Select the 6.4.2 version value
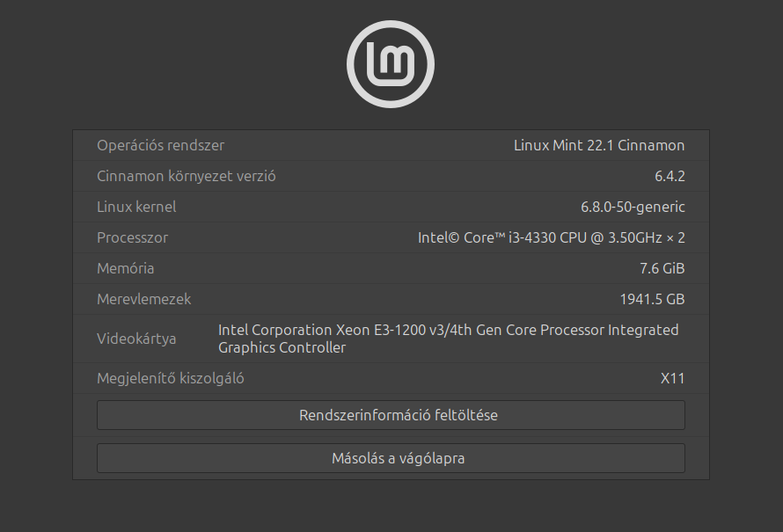The width and height of the screenshot is (783, 532). 670,176
